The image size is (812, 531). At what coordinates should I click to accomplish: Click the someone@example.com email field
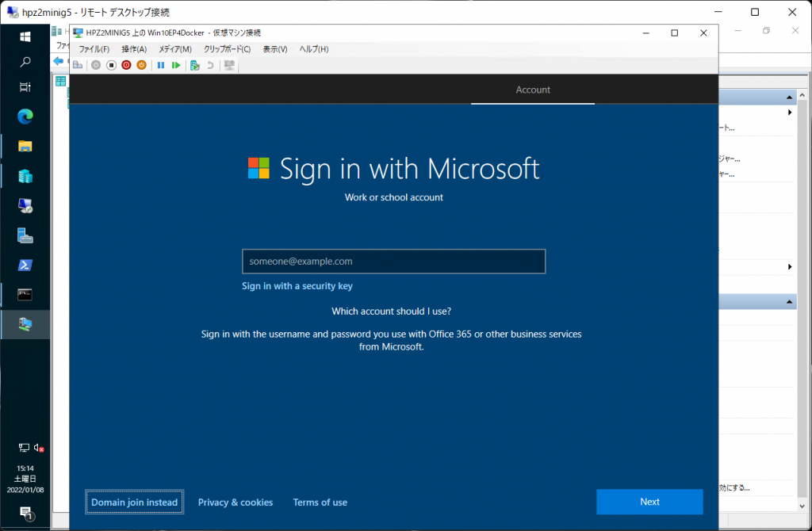coord(393,262)
